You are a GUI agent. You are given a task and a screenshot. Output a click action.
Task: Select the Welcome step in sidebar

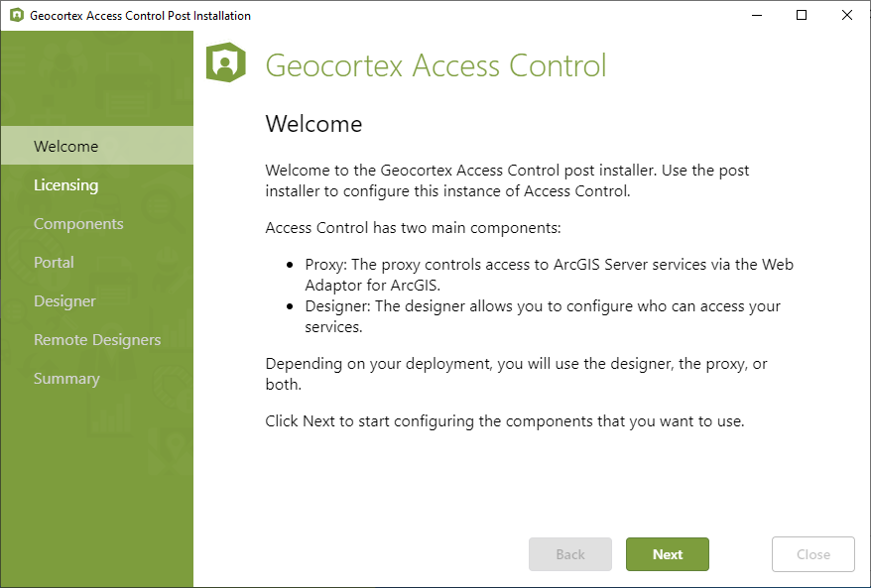[97, 146]
